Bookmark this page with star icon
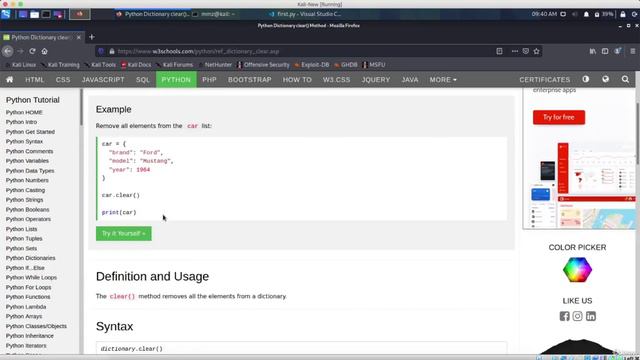Screen dimensions: 640x360 click(536, 51)
